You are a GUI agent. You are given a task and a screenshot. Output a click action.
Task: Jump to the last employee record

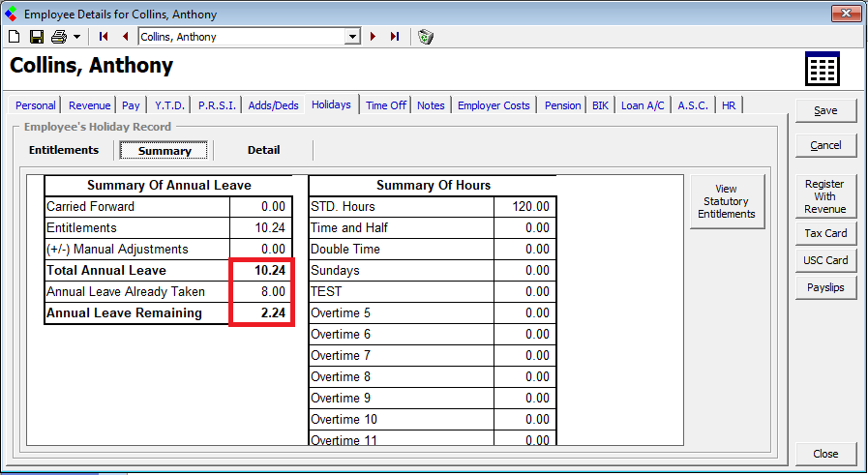395,37
